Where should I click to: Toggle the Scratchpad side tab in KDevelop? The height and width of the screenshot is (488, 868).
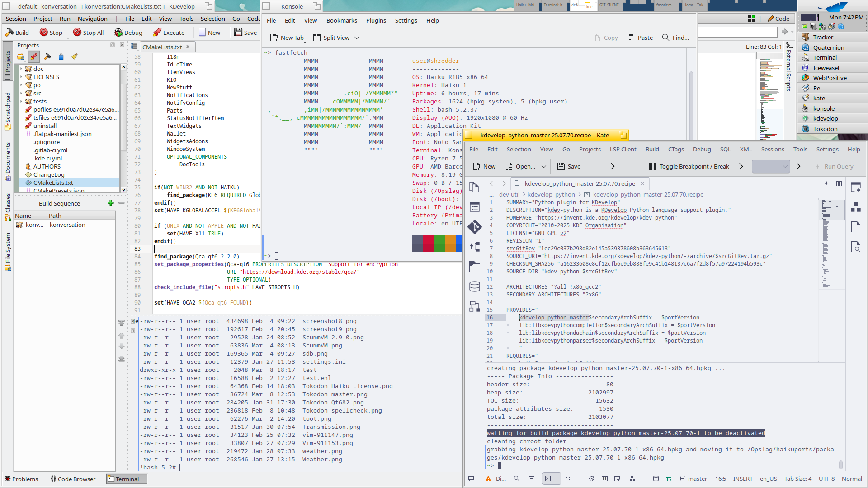click(8, 111)
